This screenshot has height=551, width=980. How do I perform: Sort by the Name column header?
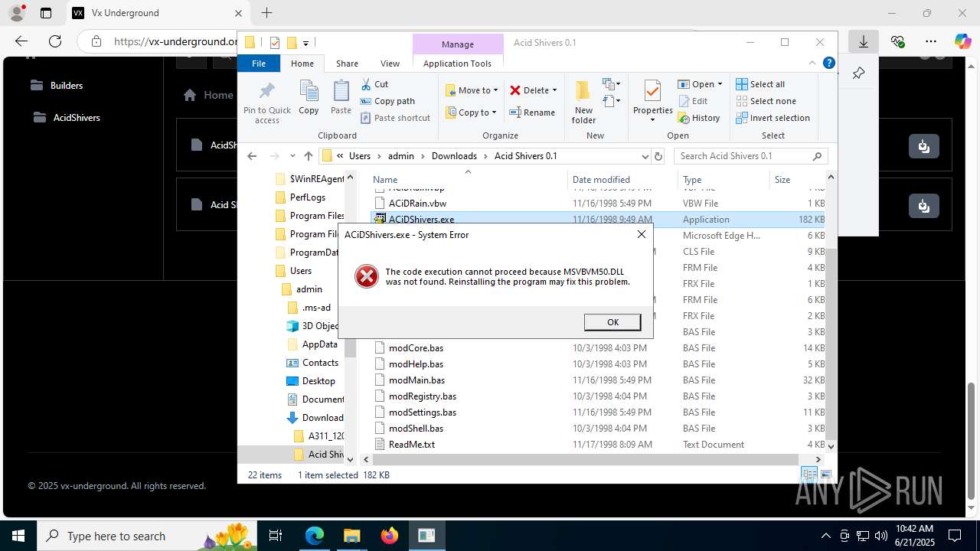point(467,180)
